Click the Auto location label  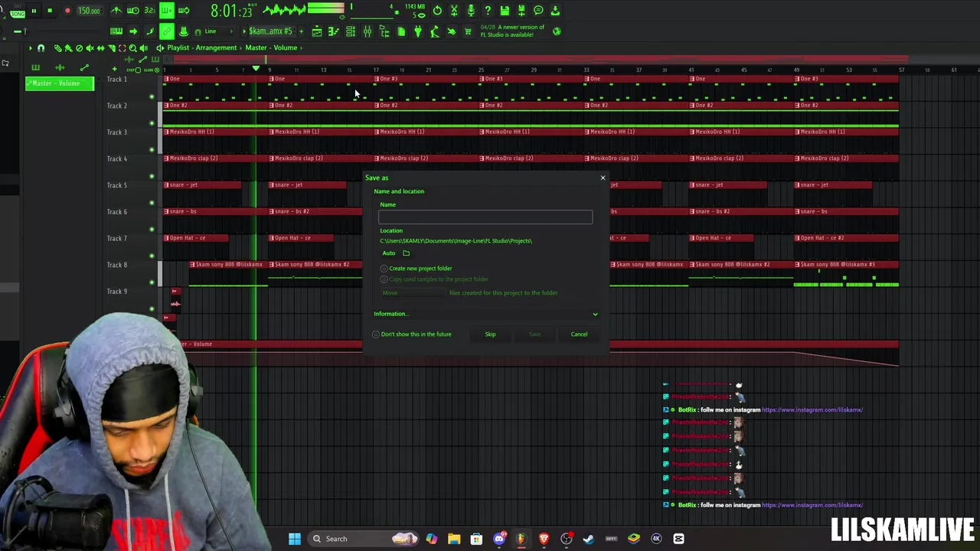(x=389, y=253)
